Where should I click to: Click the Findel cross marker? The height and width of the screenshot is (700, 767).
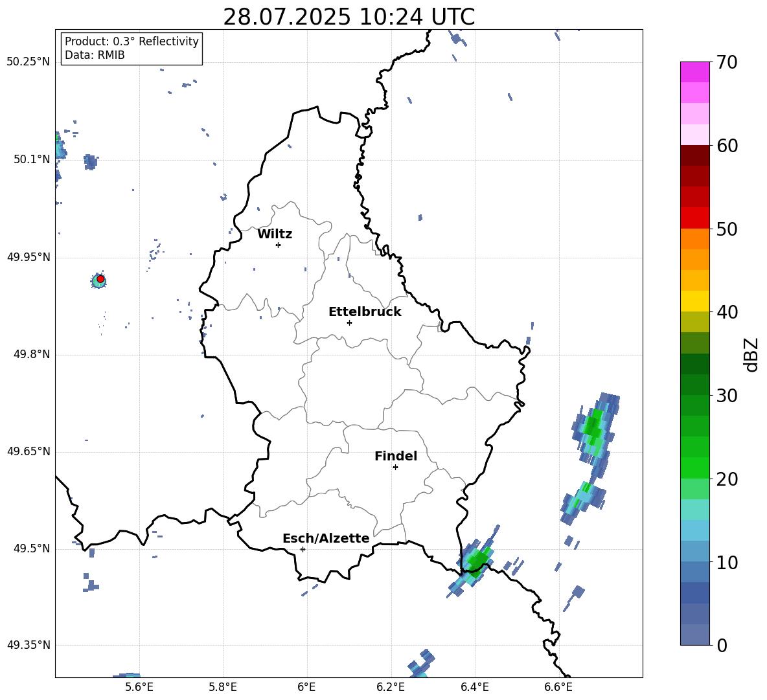[x=395, y=468]
